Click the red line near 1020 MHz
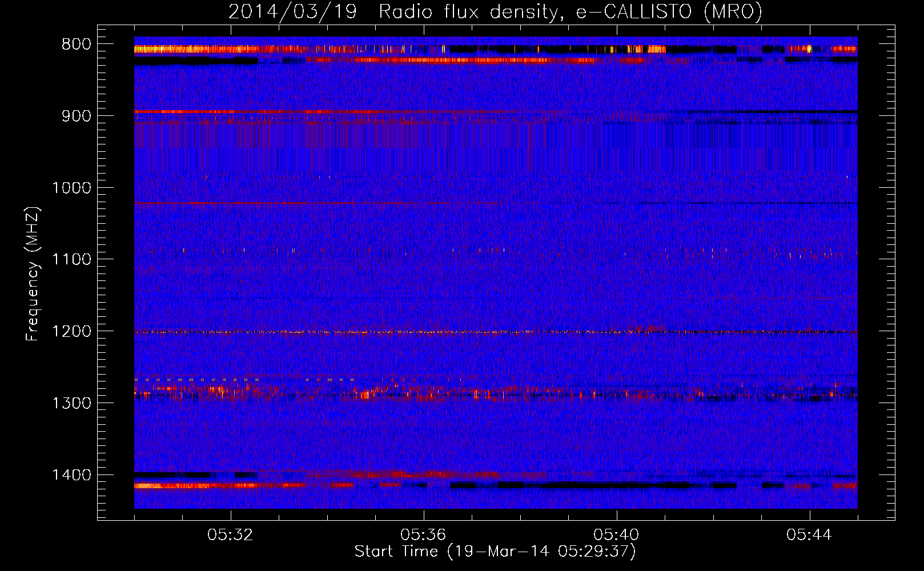Image resolution: width=924 pixels, height=571 pixels. click(317, 203)
